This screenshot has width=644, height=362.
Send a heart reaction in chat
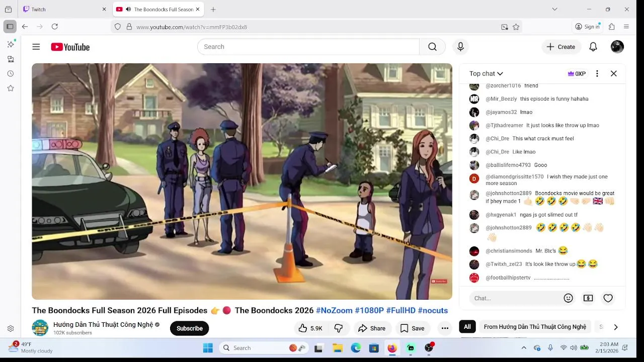pyautogui.click(x=608, y=298)
